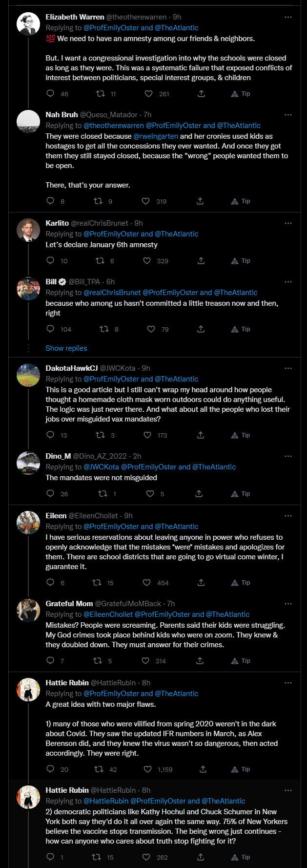This screenshot has width=307, height=868.
Task: Open Dino_M's profile avatar
Action: point(28,463)
